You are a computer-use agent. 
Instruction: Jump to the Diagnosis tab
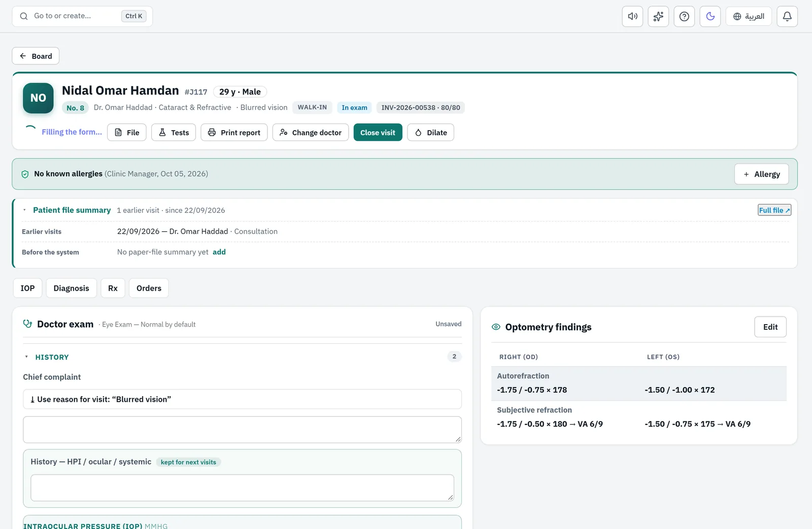71,288
